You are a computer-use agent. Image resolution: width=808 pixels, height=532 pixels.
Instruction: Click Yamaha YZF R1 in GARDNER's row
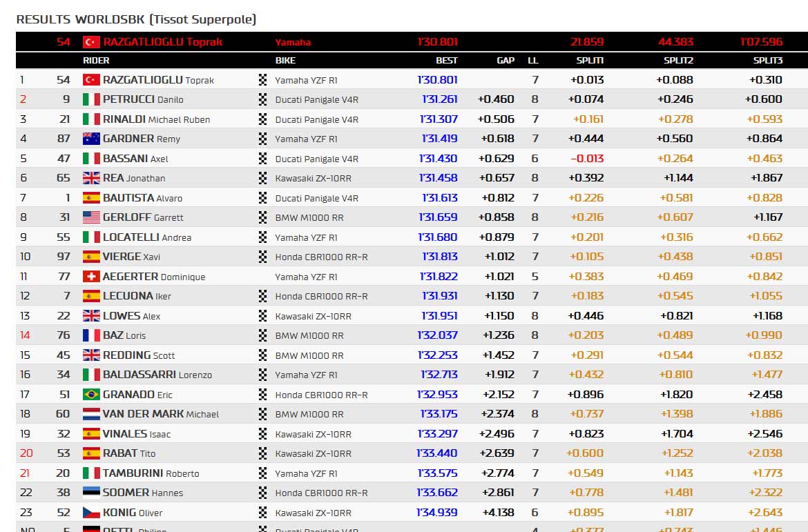306,139
